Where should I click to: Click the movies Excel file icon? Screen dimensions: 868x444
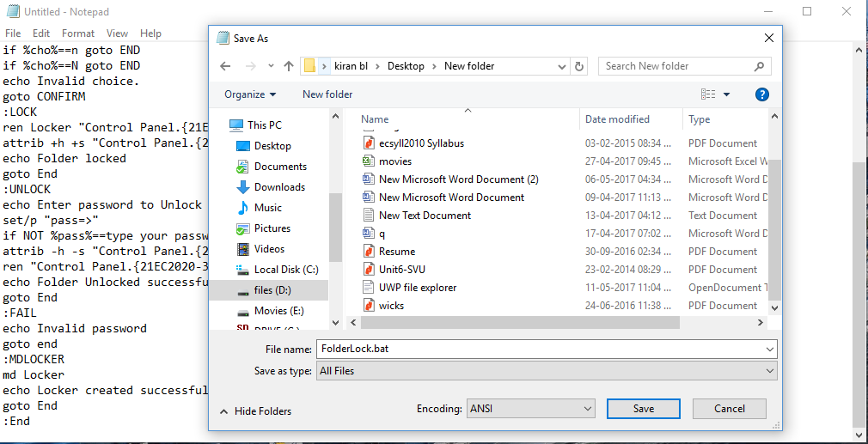click(369, 161)
